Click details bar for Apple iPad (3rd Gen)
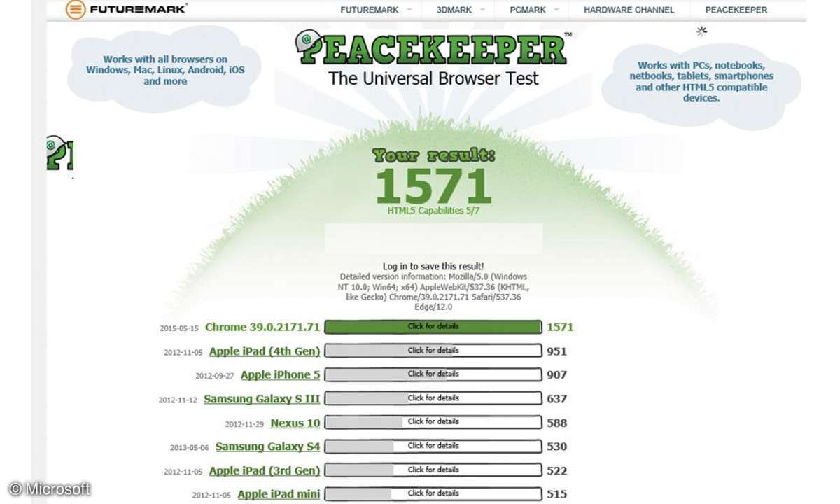Image resolution: width=840 pixels, height=504 pixels. pyautogui.click(x=433, y=470)
